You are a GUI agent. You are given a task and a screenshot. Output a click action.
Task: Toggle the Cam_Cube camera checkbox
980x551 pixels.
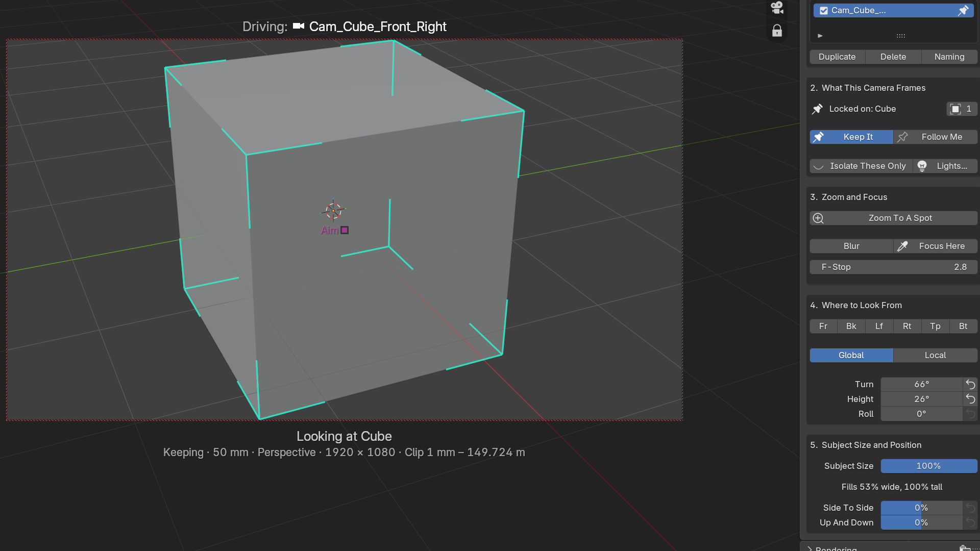(824, 11)
